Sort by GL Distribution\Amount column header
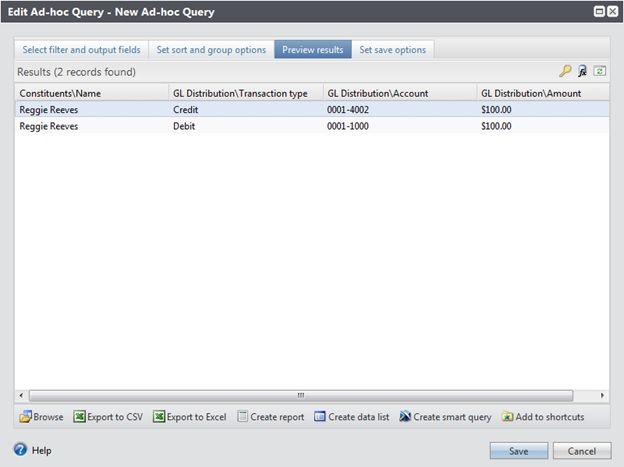624x467 pixels. pos(543,93)
